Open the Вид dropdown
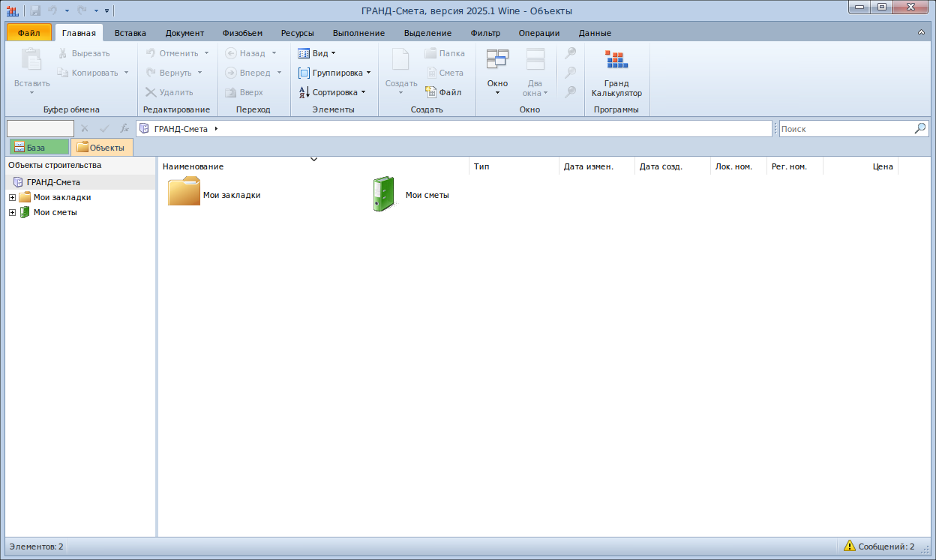This screenshot has width=936, height=560. (316, 53)
